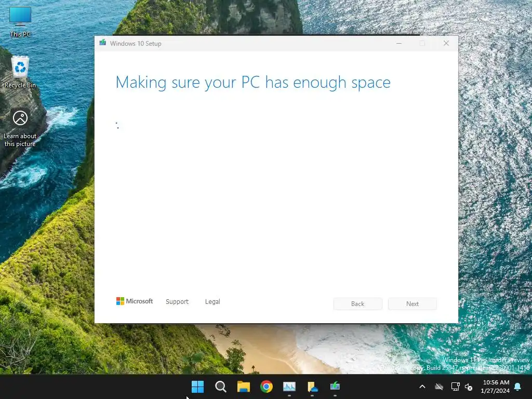Open Learn about this picture icon
Screen dimensions: 532x399
click(x=20, y=129)
